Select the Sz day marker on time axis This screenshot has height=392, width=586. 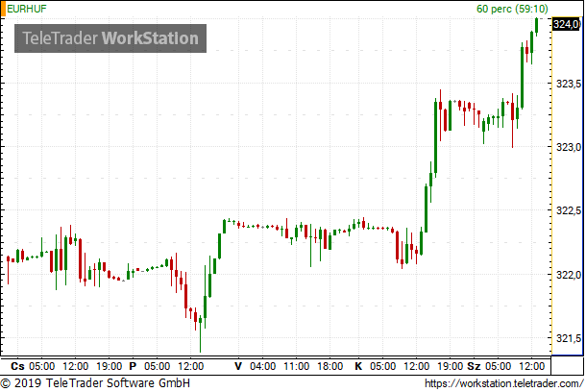474,366
